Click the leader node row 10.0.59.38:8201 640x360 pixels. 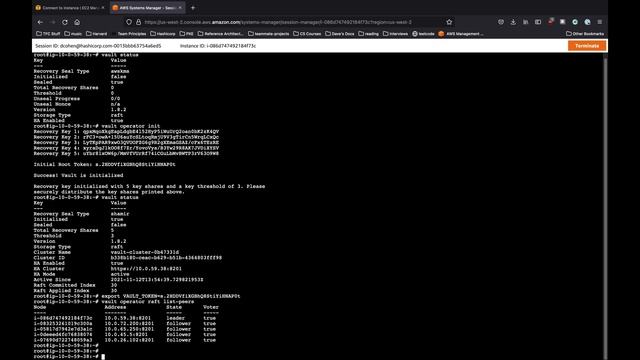pos(125,318)
